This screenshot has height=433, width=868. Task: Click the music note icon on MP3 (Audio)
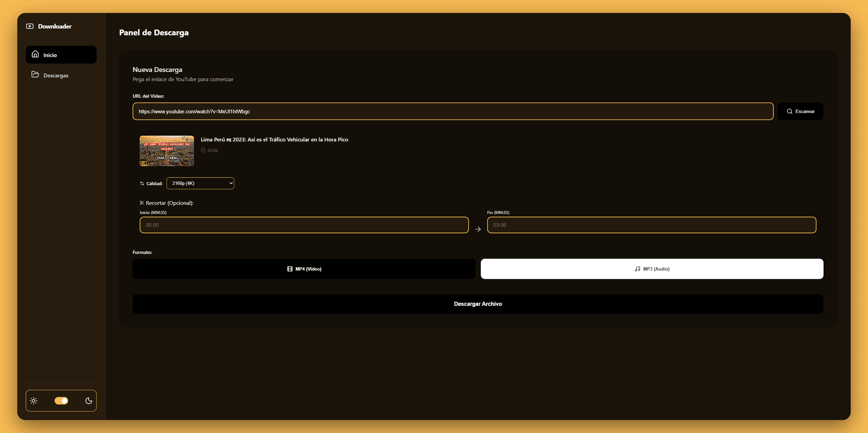click(637, 269)
